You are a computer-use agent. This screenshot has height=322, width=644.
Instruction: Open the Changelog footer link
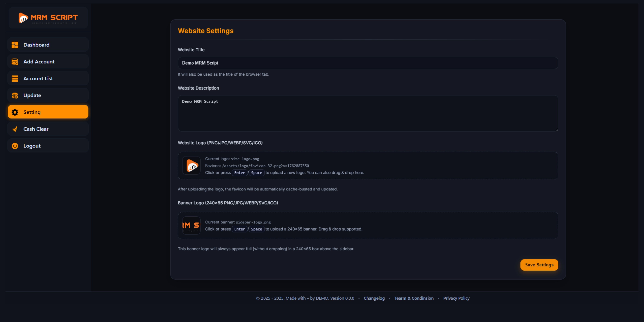coord(374,298)
